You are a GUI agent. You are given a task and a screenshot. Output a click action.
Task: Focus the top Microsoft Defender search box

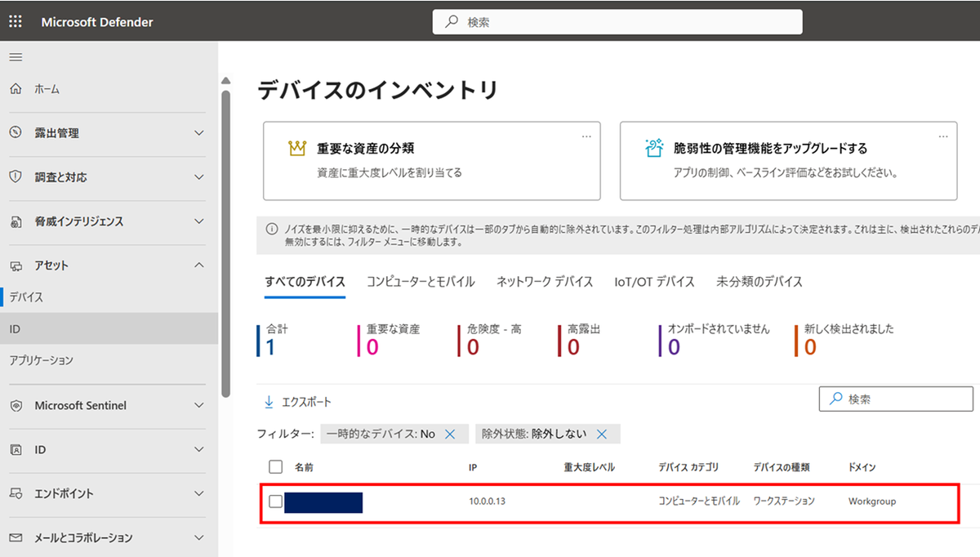[x=617, y=22]
